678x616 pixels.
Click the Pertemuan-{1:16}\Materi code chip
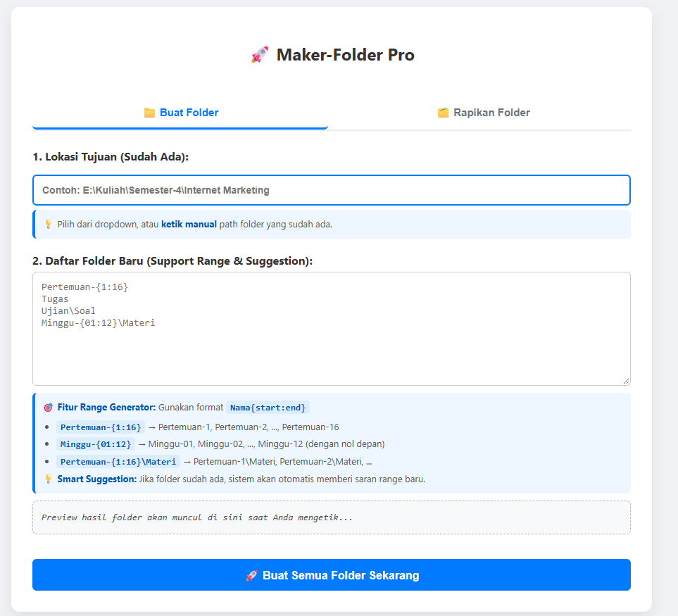[x=118, y=462]
